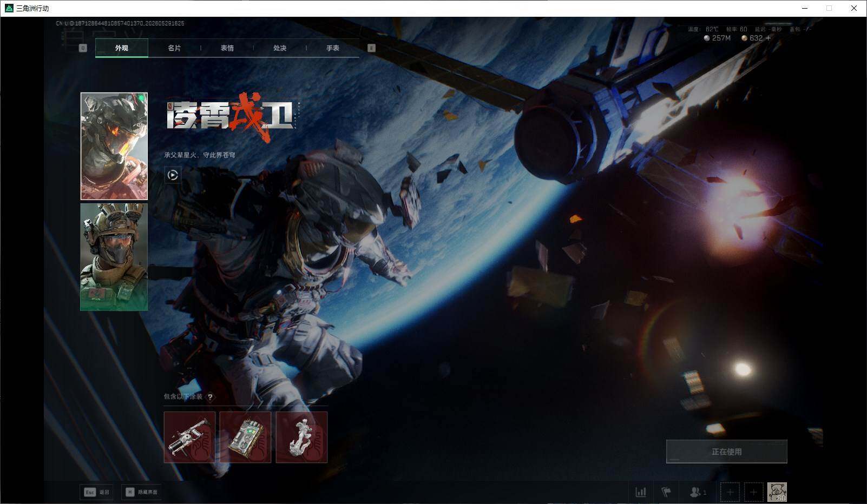Image resolution: width=867 pixels, height=504 pixels.
Task: Click the H 隐藏界面 hide interface button
Action: pyautogui.click(x=142, y=492)
